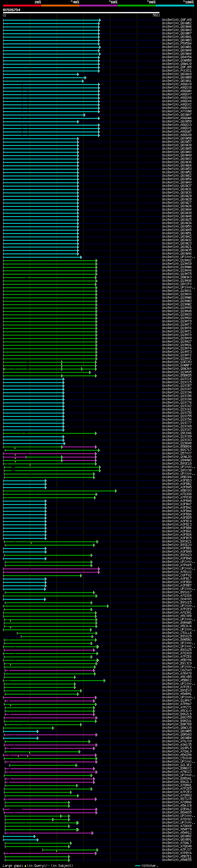Select label UniRef100_A7QJS9
The height and width of the screenshot is (868, 197).
[x=177, y=741]
